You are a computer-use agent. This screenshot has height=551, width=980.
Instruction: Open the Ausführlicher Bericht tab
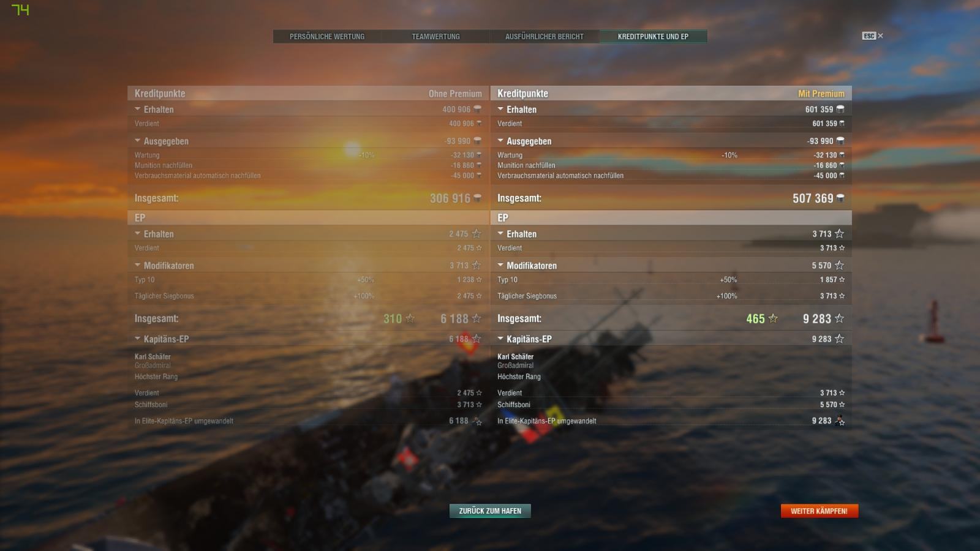[545, 37]
